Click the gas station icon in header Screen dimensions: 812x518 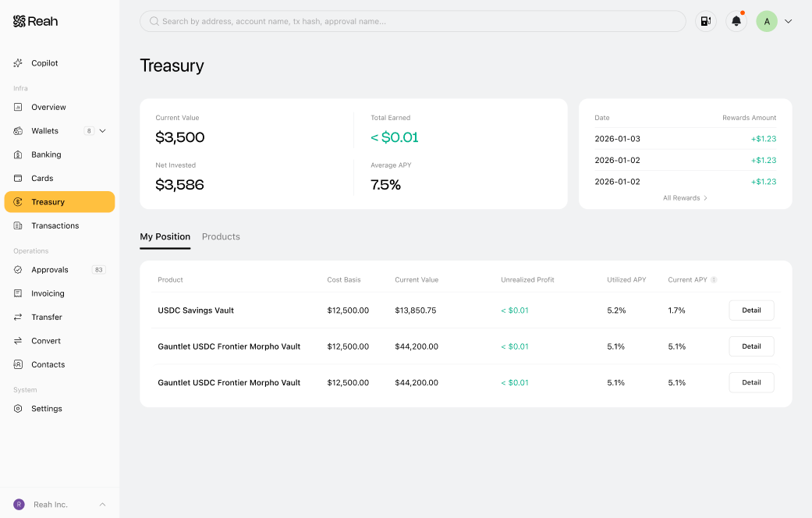[x=705, y=21]
